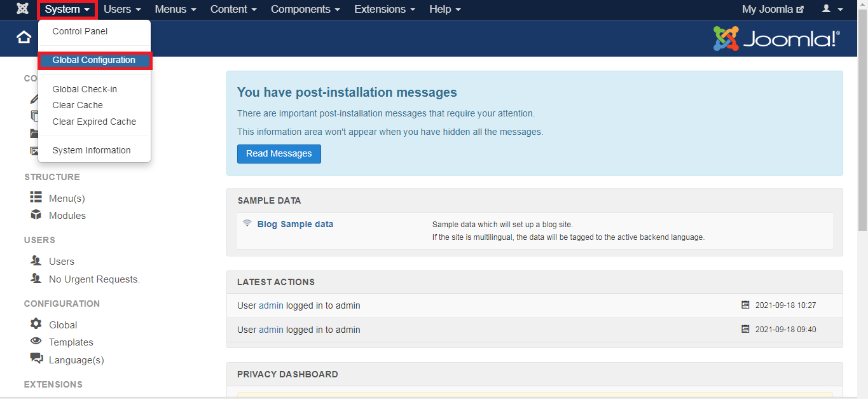Screen dimensions: 868x399
Task: Expand the Help dropdown
Action: pos(445,10)
